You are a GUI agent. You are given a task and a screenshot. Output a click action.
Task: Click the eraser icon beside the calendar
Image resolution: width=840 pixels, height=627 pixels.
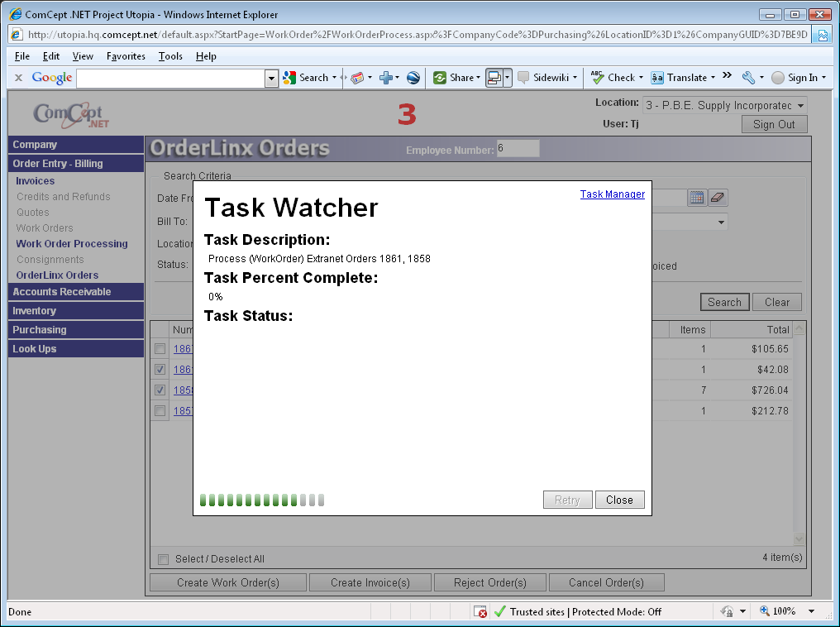click(717, 198)
